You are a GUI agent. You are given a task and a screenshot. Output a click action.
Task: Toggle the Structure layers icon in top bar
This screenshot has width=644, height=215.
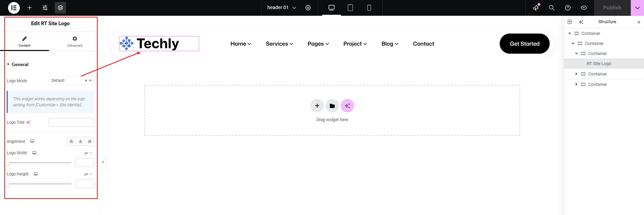coord(60,8)
